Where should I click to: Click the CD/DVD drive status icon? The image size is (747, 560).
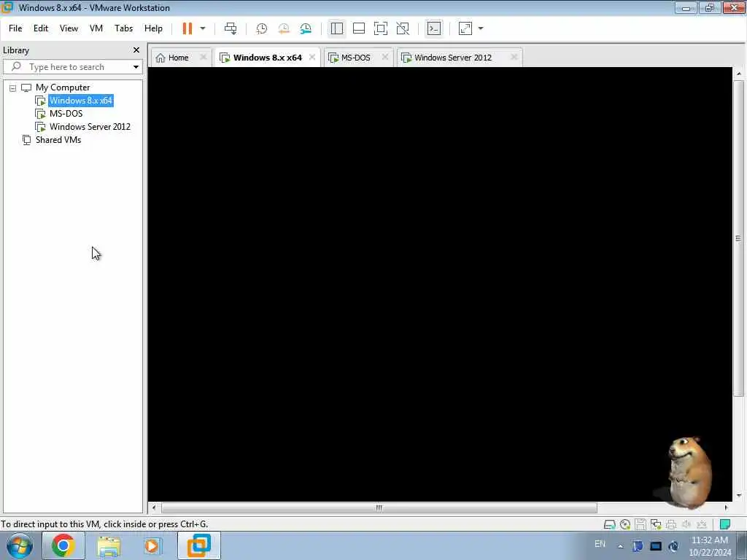pos(625,525)
